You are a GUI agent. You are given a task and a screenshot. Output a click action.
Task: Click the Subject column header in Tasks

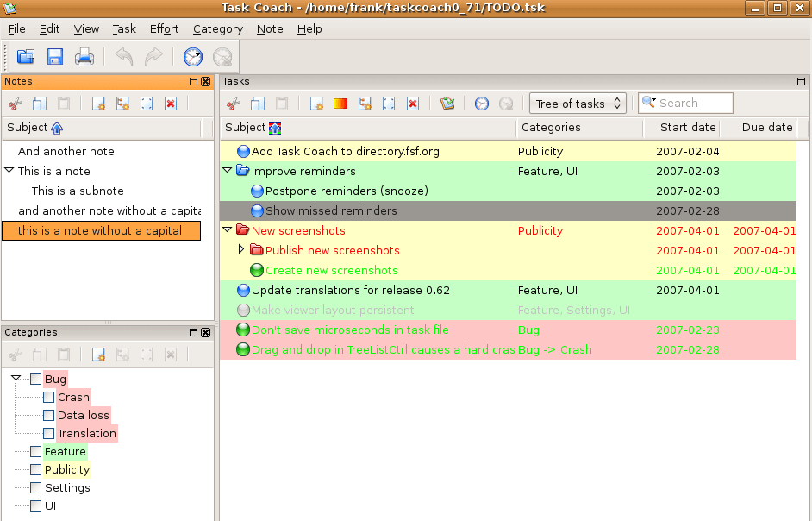point(368,128)
